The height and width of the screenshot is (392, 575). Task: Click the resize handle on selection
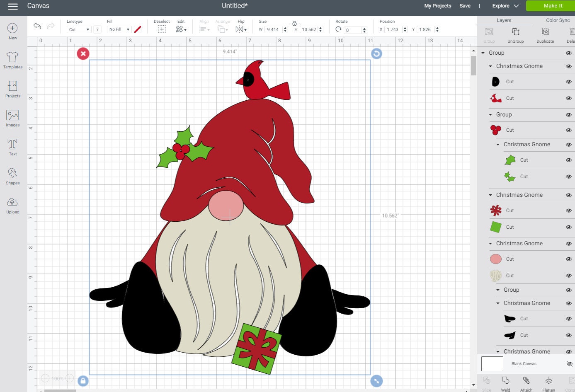point(376,381)
